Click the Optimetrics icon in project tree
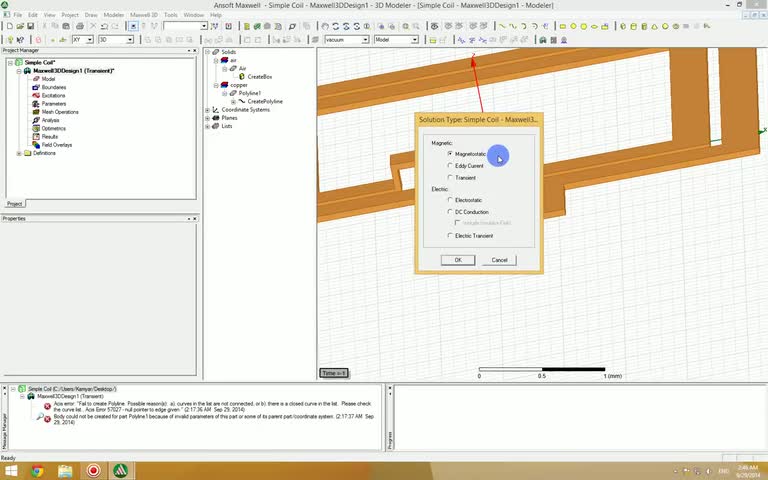Image resolution: width=768 pixels, height=480 pixels. pyautogui.click(x=35, y=129)
